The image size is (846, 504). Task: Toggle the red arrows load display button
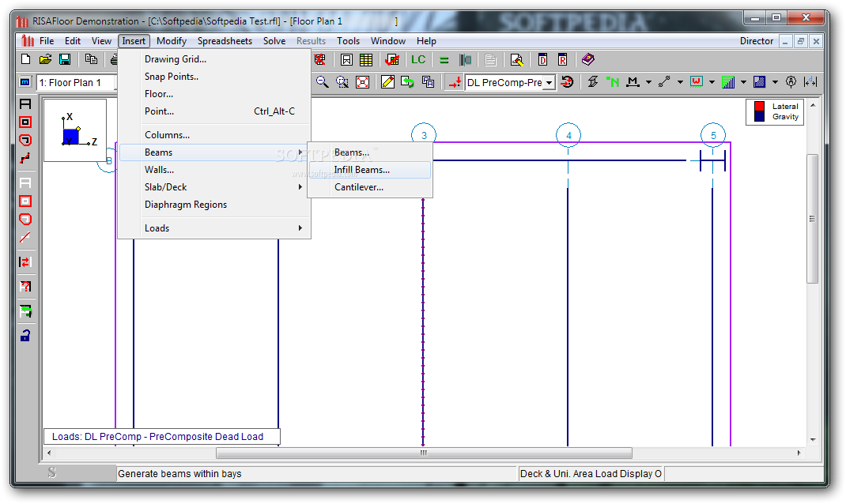coord(455,82)
